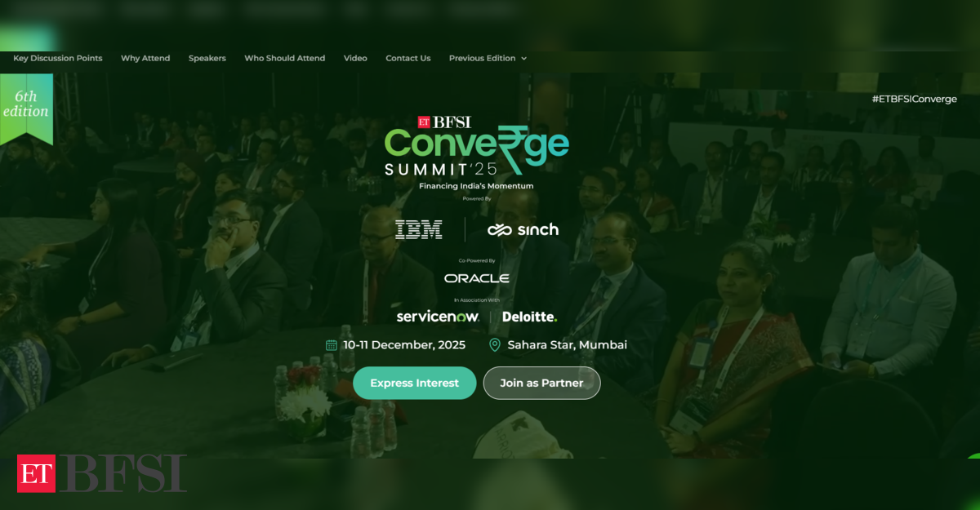The height and width of the screenshot is (510, 980).
Task: Click the chevron next to Previous Edition
Action: tap(523, 59)
